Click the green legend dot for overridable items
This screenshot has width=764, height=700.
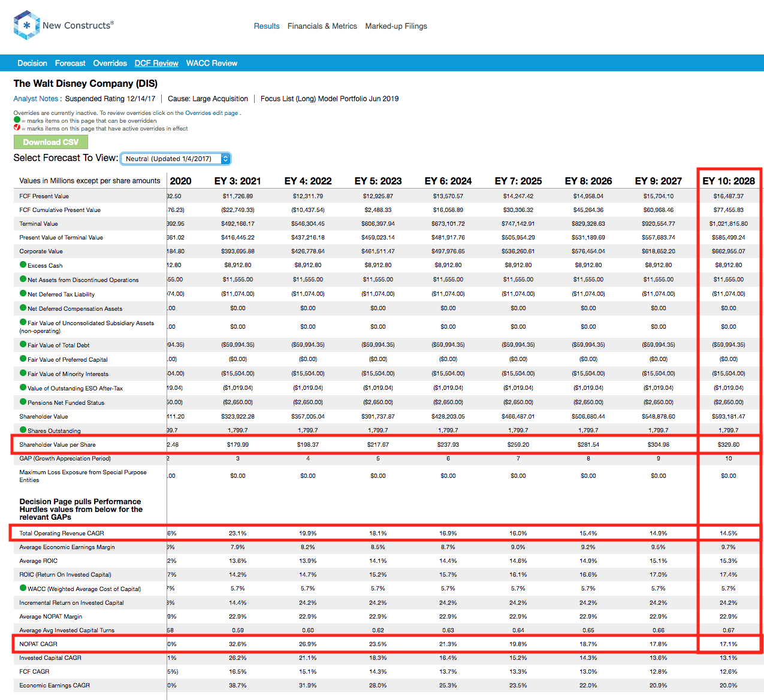pyautogui.click(x=17, y=120)
